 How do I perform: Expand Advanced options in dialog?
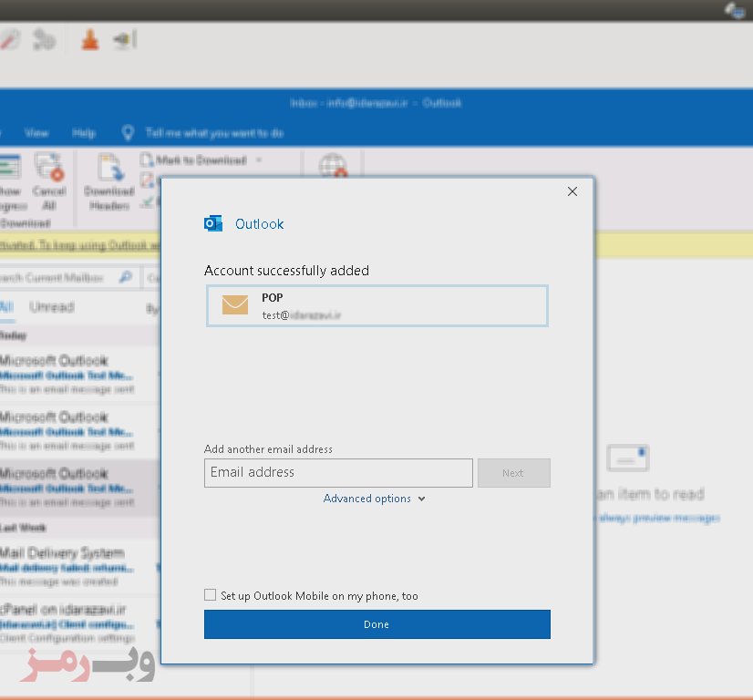coord(374,499)
